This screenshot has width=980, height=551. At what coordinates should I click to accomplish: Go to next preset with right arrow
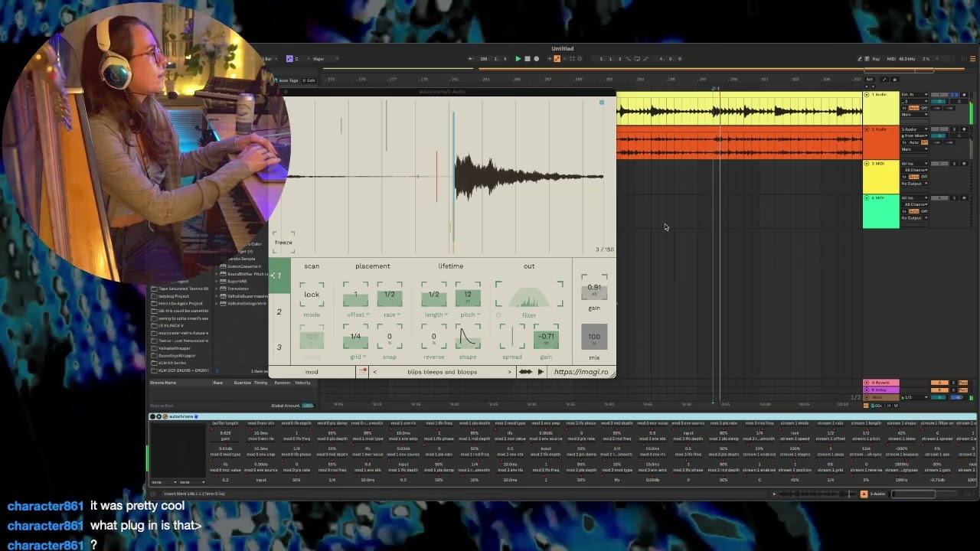509,372
